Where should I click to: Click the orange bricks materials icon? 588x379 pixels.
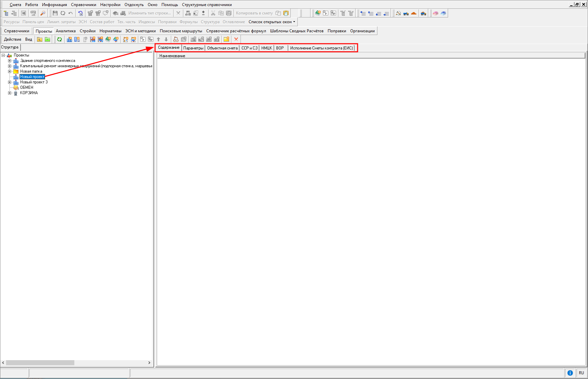[414, 13]
